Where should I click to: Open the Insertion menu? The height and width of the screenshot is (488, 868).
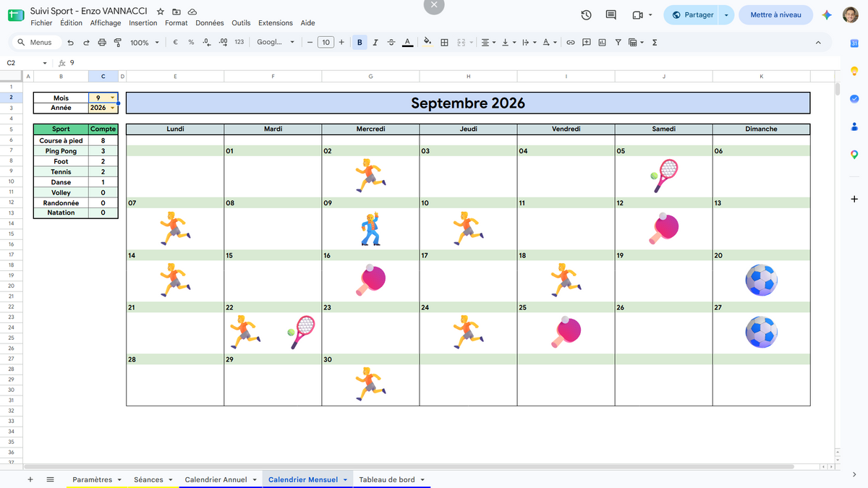pos(143,23)
